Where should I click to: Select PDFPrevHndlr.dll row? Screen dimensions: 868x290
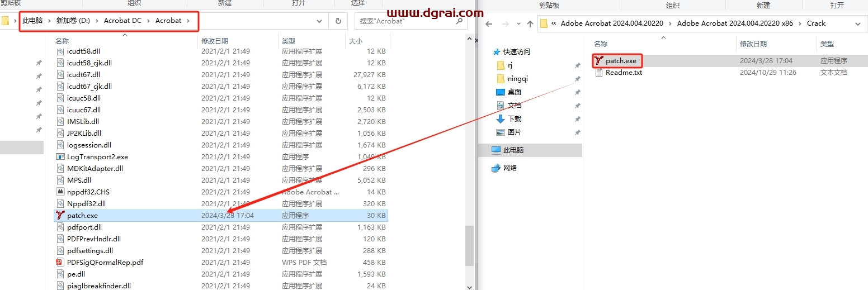(x=221, y=239)
